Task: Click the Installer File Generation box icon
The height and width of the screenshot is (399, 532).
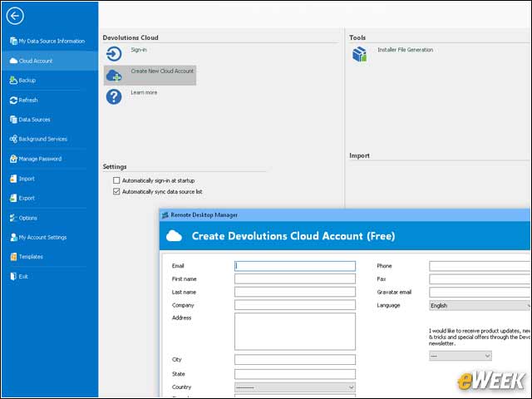Action: 359,54
